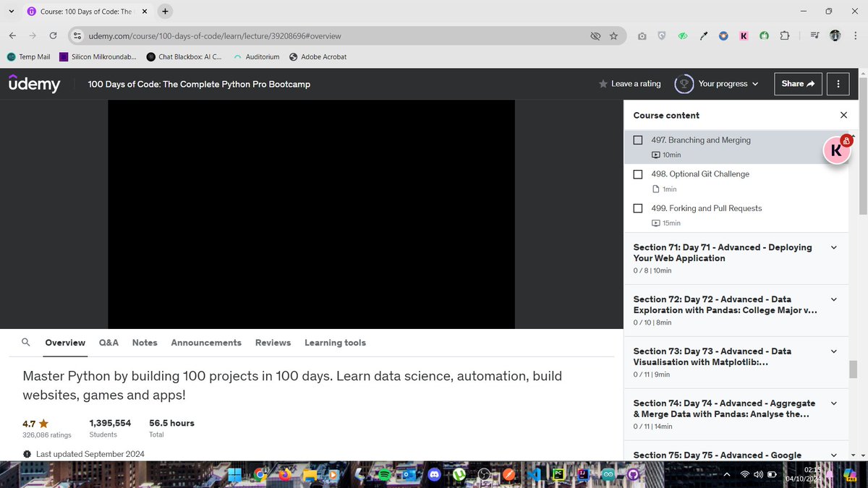Open lecture 498. Optional Git Challenge
Image resolution: width=868 pixels, height=488 pixels.
click(x=700, y=174)
